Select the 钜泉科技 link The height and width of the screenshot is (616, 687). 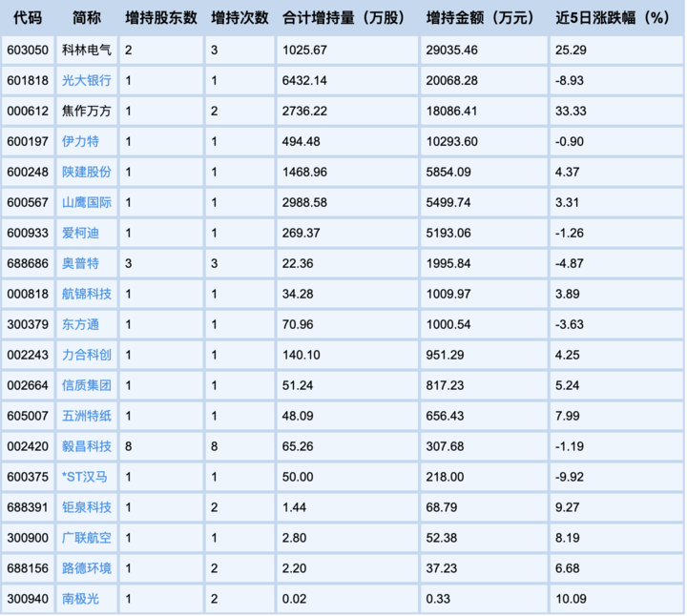pyautogui.click(x=86, y=507)
